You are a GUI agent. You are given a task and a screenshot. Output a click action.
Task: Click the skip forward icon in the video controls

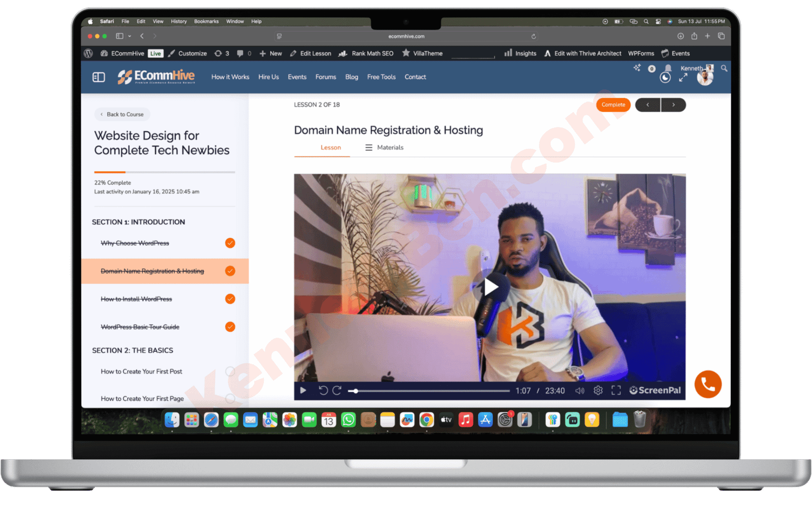337,391
